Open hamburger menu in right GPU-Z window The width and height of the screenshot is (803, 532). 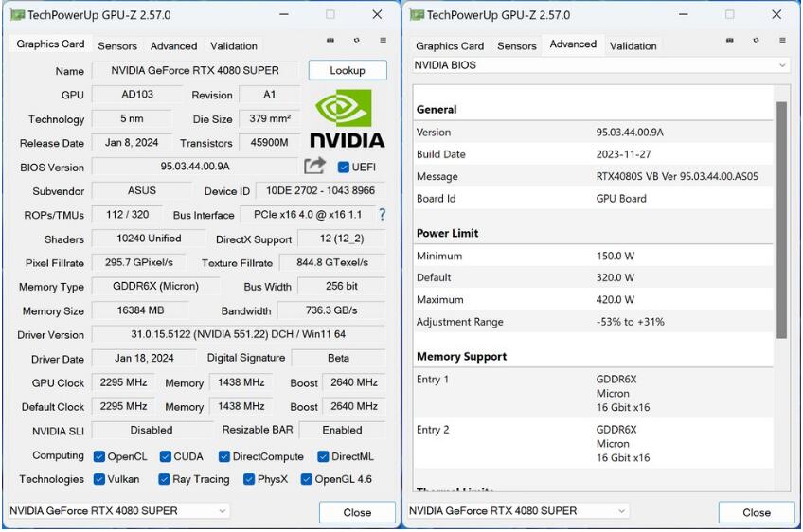[x=782, y=40]
